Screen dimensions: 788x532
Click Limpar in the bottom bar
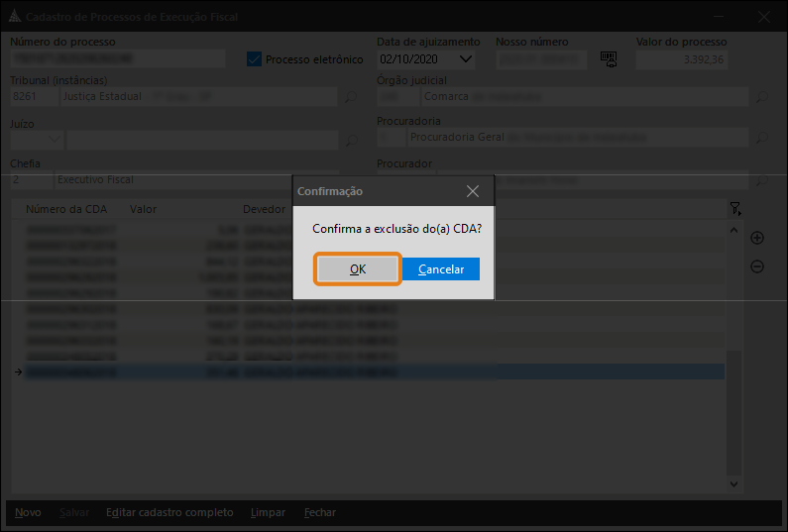pyautogui.click(x=268, y=512)
